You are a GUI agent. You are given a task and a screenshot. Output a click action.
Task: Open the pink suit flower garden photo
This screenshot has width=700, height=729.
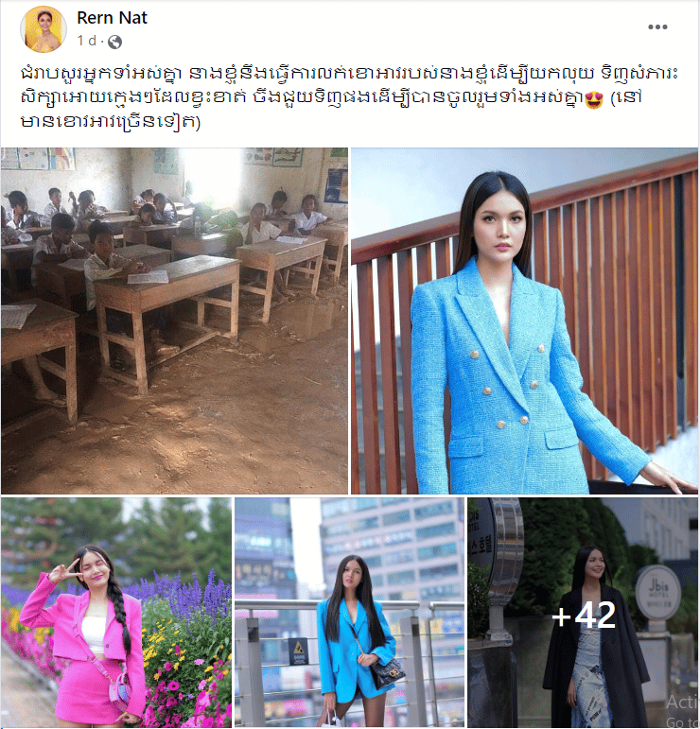[116, 613]
